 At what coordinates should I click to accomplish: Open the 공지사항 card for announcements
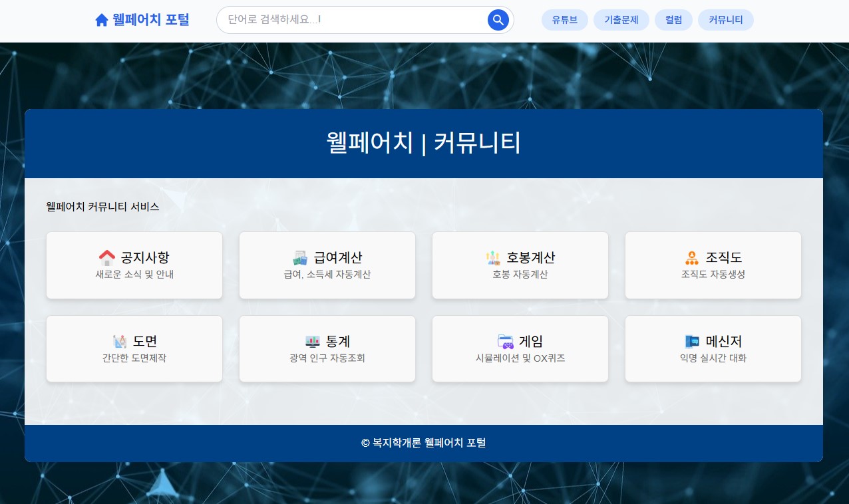(x=134, y=265)
